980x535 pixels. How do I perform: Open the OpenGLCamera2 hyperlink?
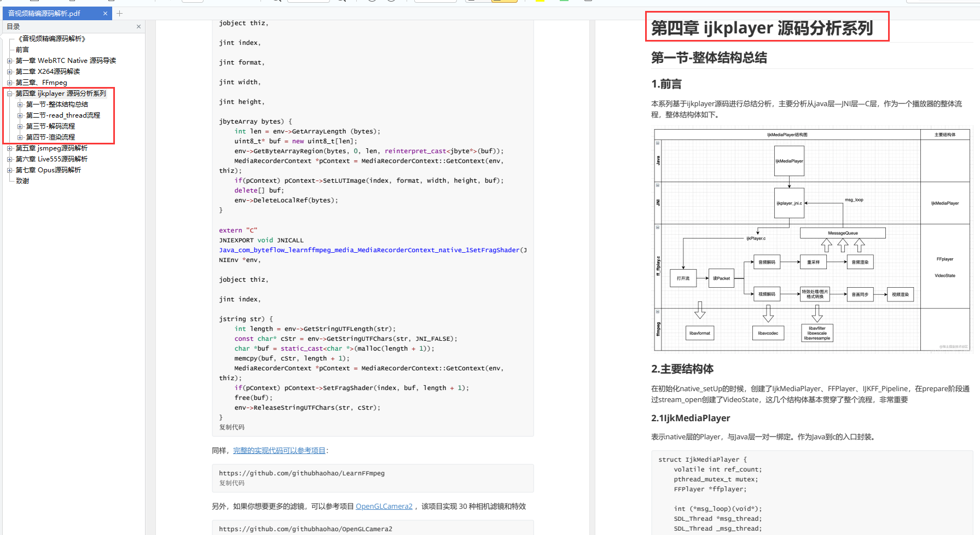pyautogui.click(x=384, y=507)
